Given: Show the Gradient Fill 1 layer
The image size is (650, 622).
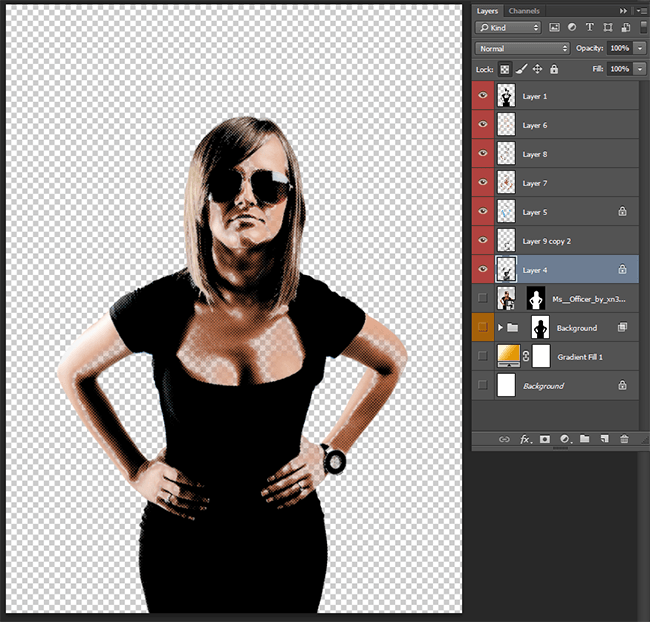Looking at the screenshot, I should coord(484,357).
